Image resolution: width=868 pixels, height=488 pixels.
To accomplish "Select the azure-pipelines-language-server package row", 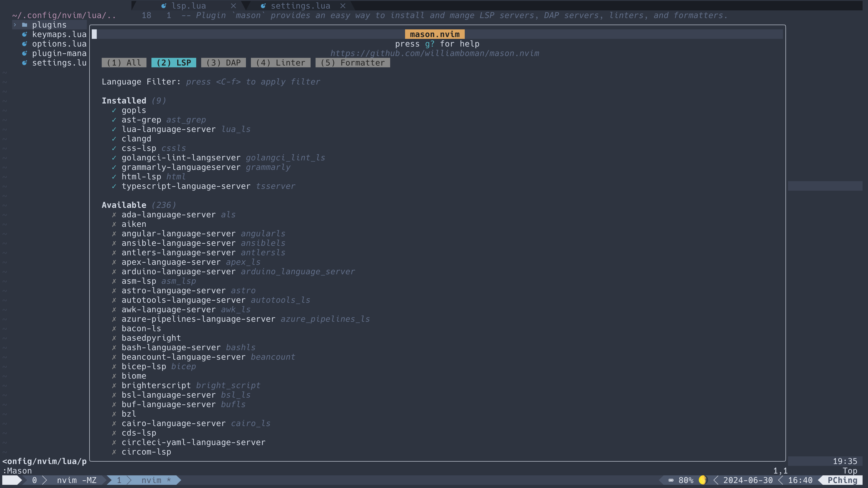I will point(245,319).
